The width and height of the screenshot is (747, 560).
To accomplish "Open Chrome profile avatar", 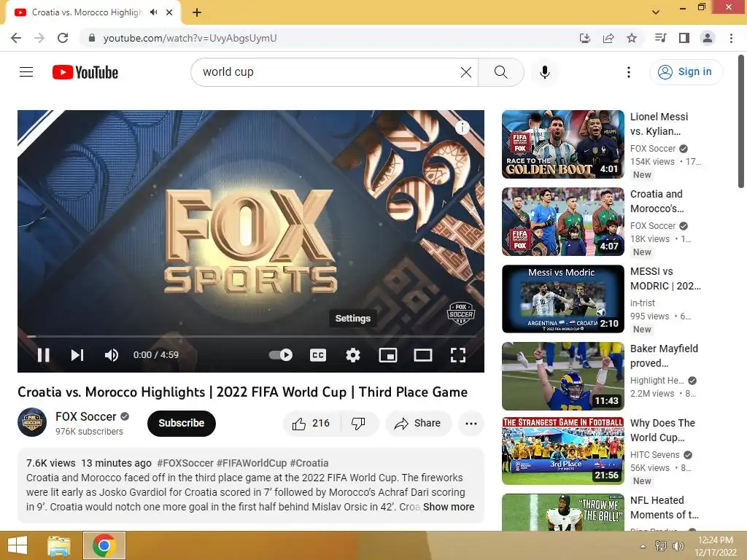I will (708, 38).
